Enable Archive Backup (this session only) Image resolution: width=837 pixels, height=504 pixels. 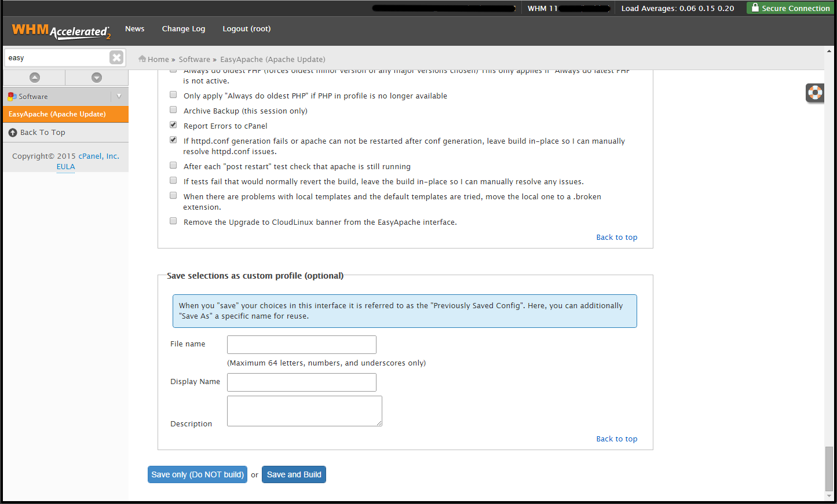click(173, 109)
